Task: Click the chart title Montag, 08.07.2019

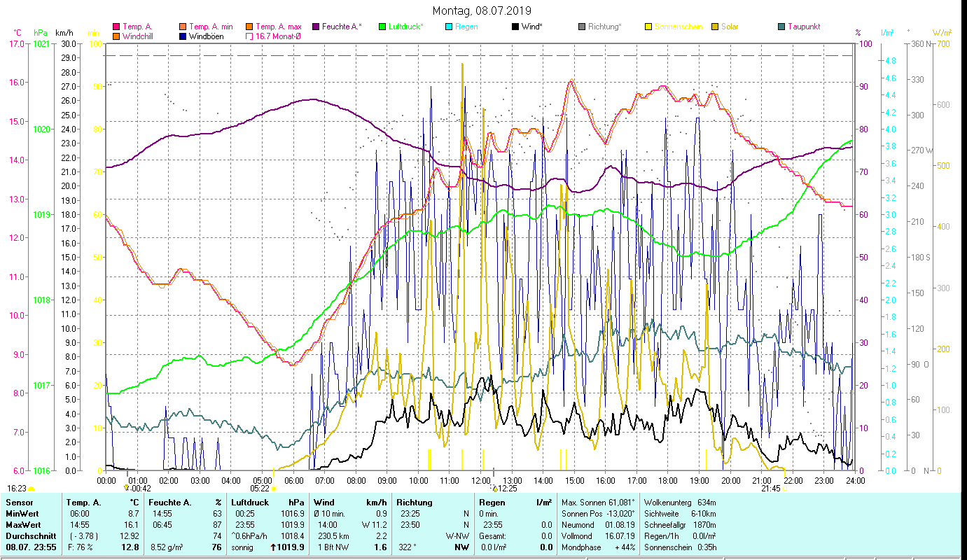Action: 482,10
